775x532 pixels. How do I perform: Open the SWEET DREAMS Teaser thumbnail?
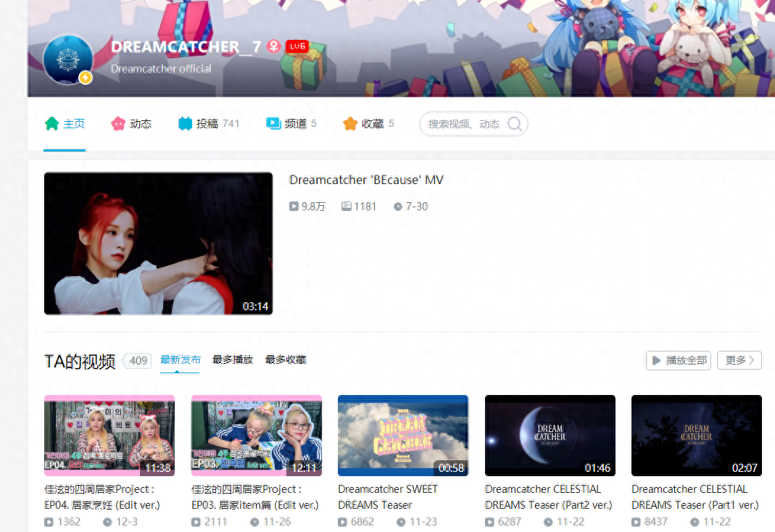tap(403, 436)
